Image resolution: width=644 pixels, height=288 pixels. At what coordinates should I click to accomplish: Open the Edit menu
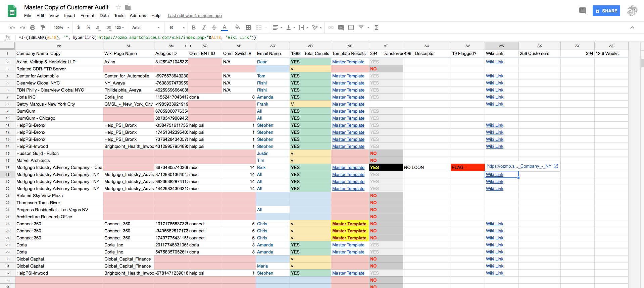pos(40,15)
